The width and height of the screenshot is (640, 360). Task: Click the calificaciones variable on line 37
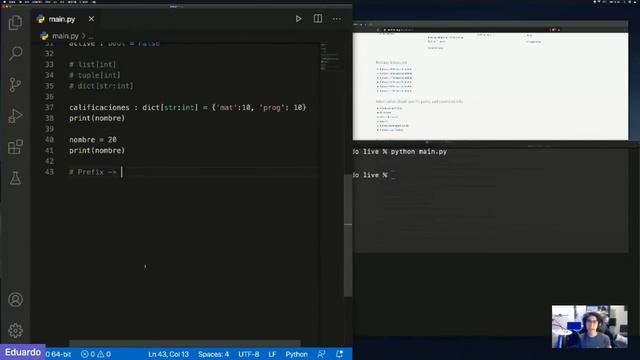click(99, 107)
